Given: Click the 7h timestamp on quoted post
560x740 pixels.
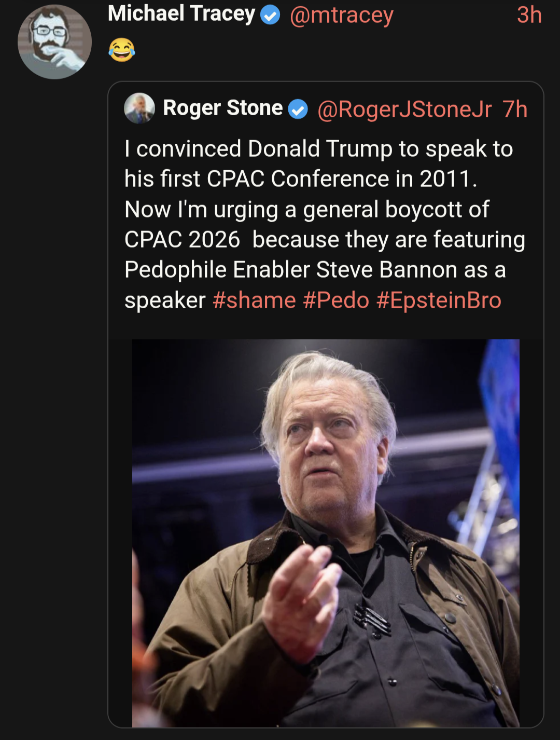Looking at the screenshot, I should point(514,109).
